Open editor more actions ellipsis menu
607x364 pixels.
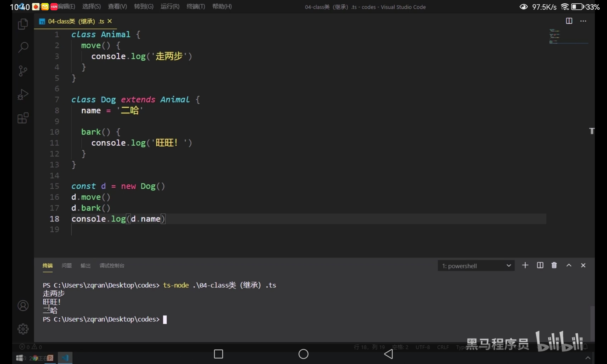(x=583, y=21)
